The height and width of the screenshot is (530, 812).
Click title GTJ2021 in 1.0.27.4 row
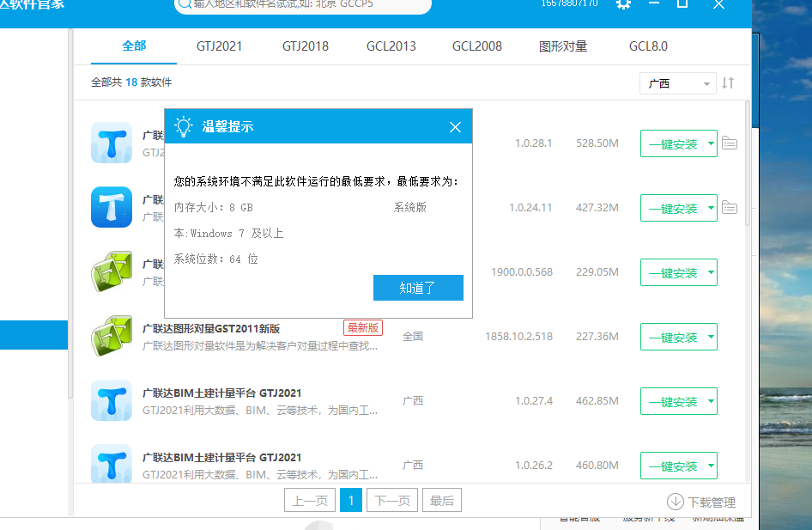(x=222, y=393)
